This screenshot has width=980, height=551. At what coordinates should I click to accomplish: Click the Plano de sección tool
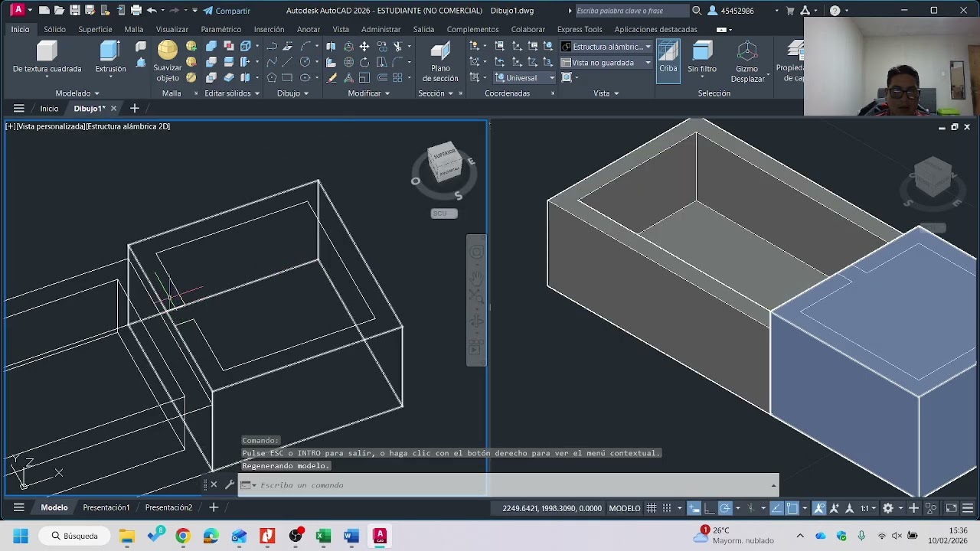[440, 62]
